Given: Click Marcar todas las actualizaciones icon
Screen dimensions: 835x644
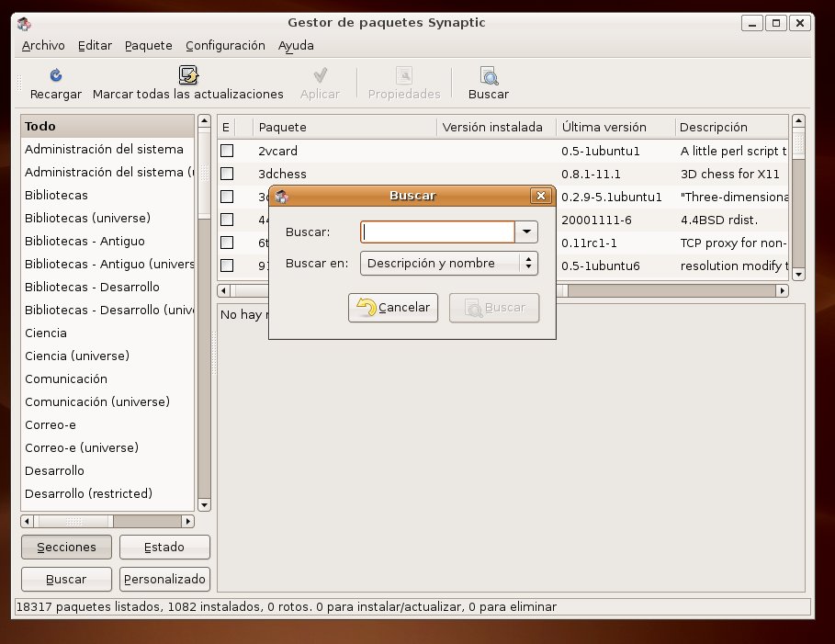Looking at the screenshot, I should 188,75.
